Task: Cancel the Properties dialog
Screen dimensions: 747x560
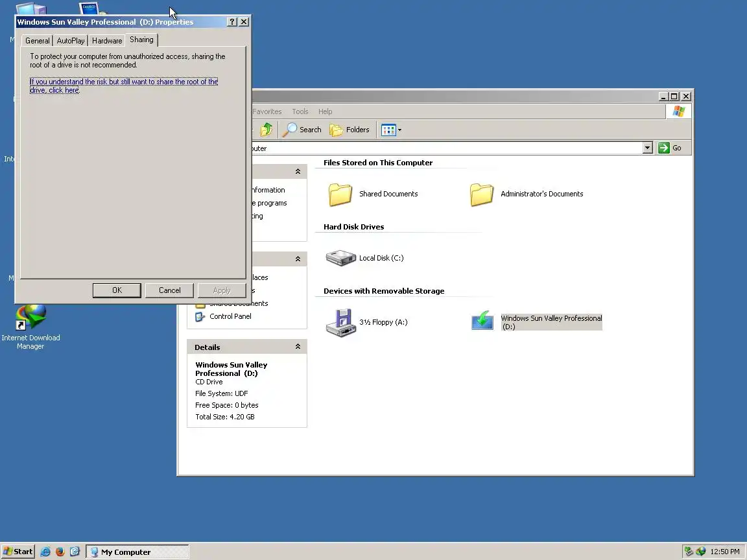Action: (x=170, y=290)
